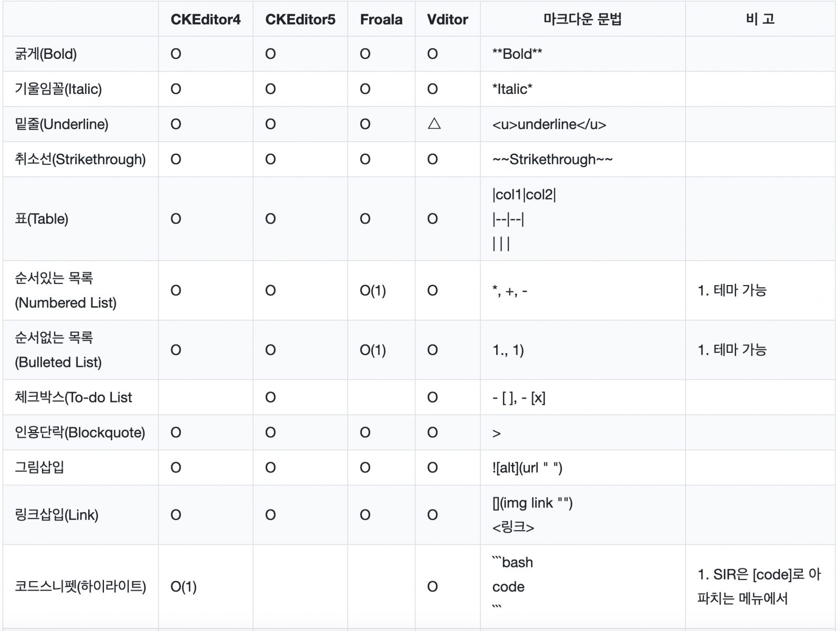This screenshot has height=631, width=840.
Task: Click the 기울임꼴(Italic) row label
Action: 58,89
